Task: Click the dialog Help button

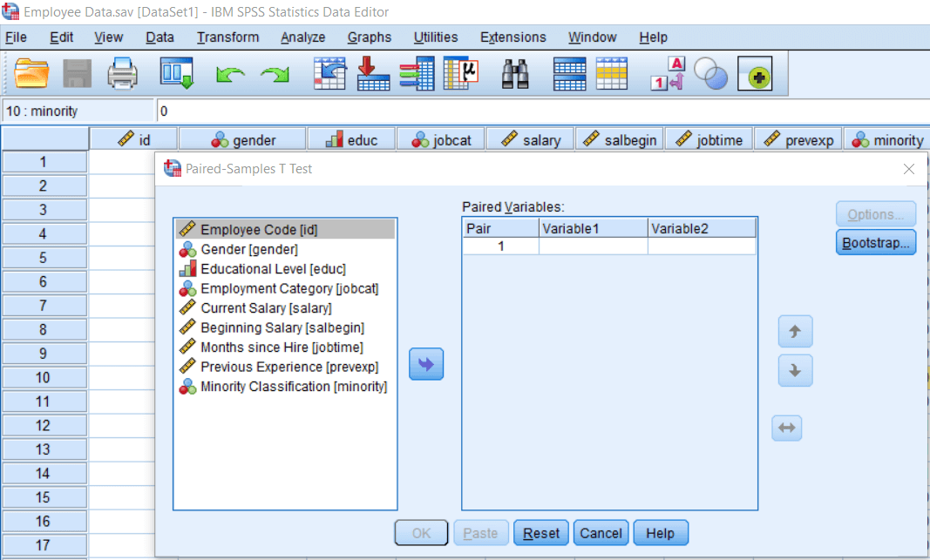Action: (x=661, y=533)
